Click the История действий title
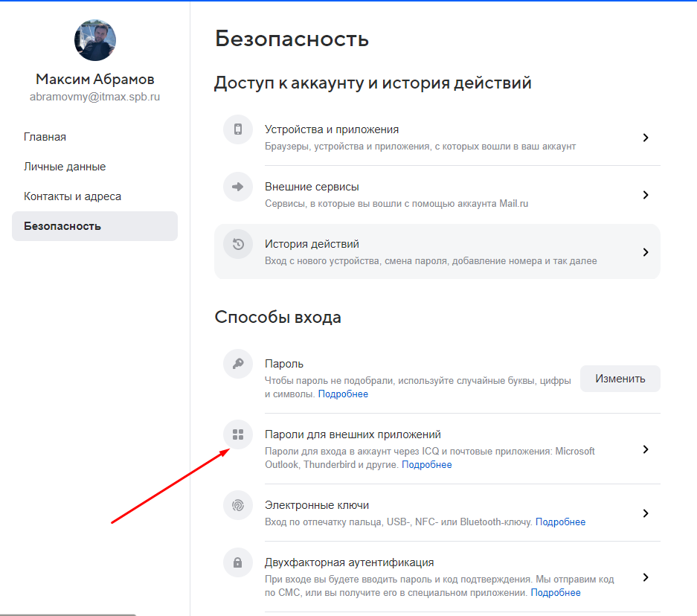This screenshot has height=616, width=697. pos(312,244)
